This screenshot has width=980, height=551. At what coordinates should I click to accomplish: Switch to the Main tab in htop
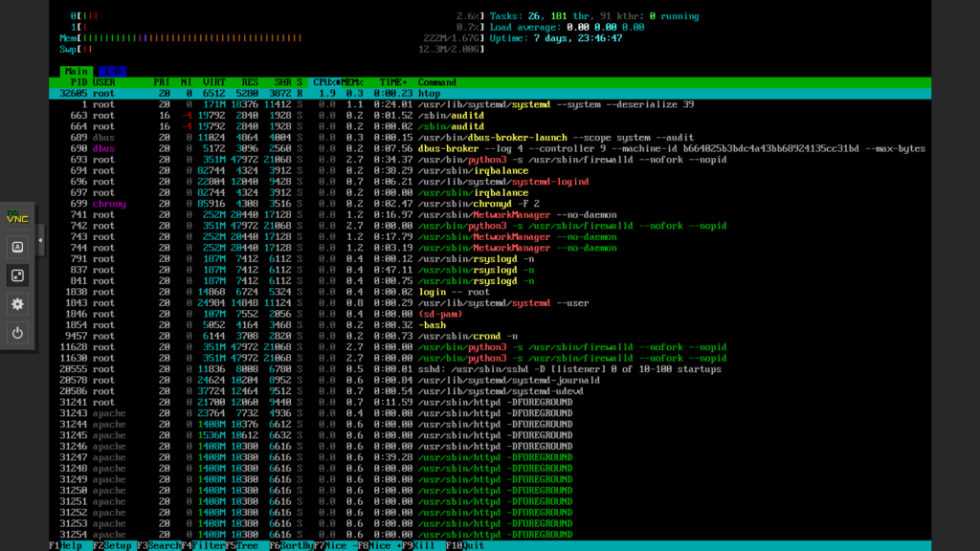pos(77,71)
